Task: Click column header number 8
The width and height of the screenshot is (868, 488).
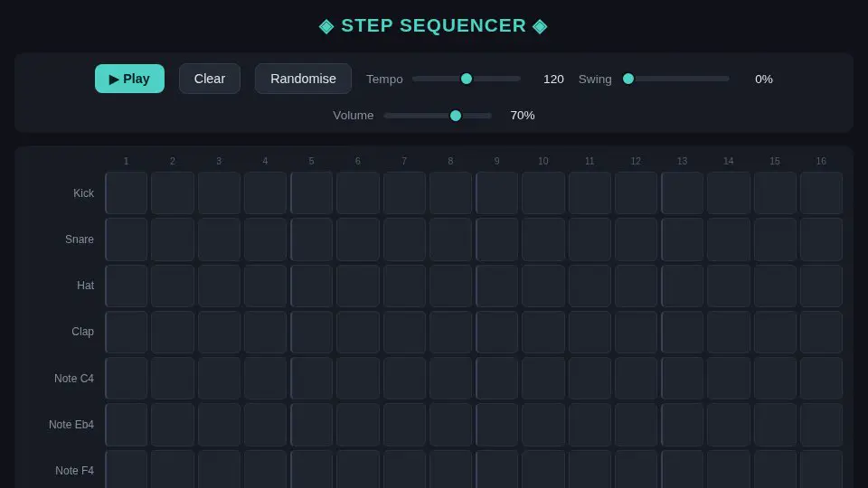Action: coord(450,161)
